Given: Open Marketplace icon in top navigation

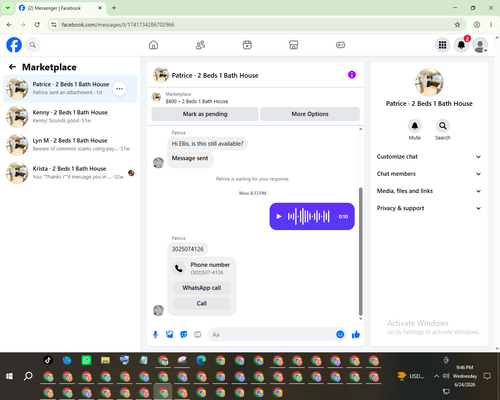Looking at the screenshot, I should [x=294, y=45].
